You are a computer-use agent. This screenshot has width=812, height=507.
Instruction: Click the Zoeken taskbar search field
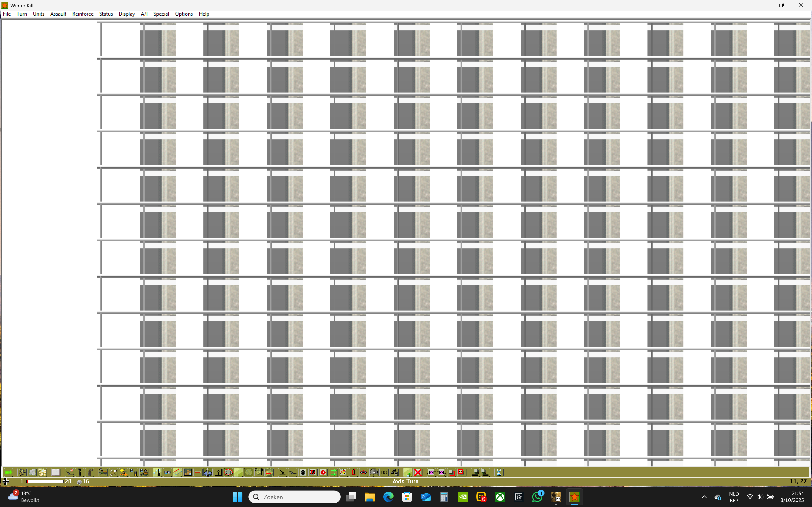point(294,497)
